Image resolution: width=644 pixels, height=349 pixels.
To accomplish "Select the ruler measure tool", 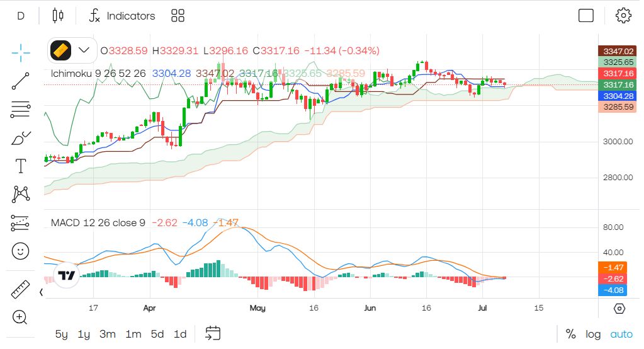I will tap(21, 289).
